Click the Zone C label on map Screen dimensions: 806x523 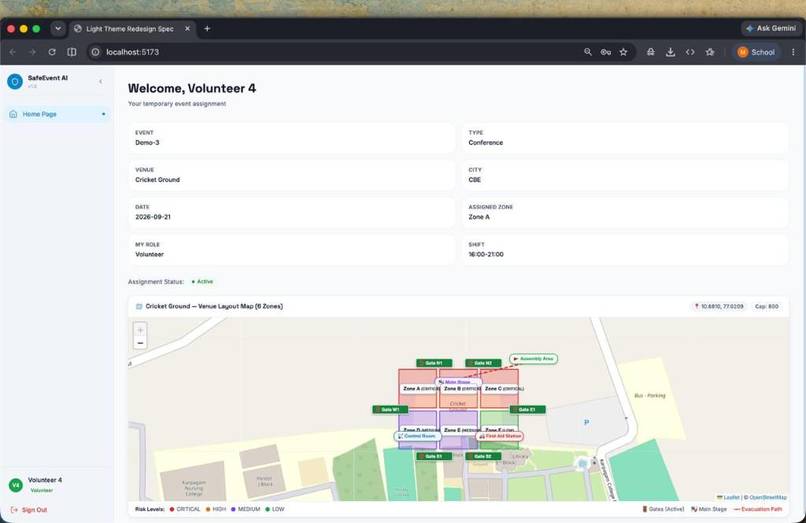[503, 389]
